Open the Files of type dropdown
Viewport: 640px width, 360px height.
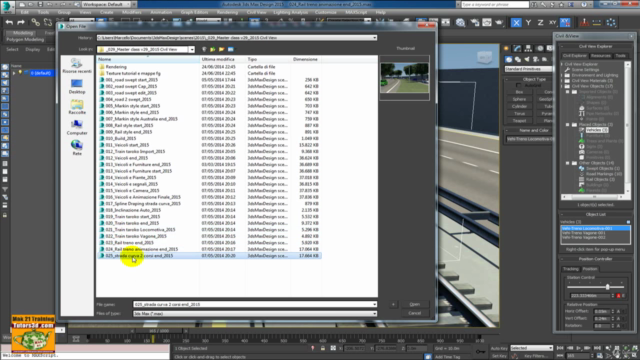[374, 313]
